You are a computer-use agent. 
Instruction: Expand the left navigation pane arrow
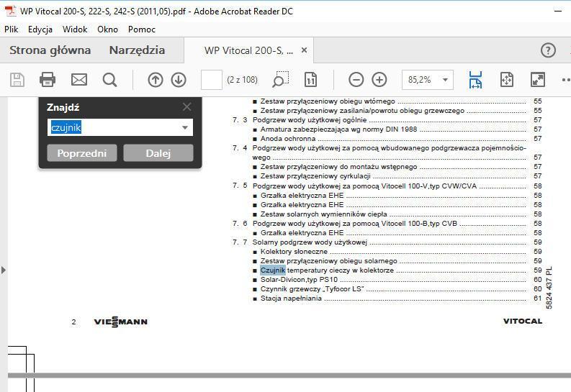(4, 270)
